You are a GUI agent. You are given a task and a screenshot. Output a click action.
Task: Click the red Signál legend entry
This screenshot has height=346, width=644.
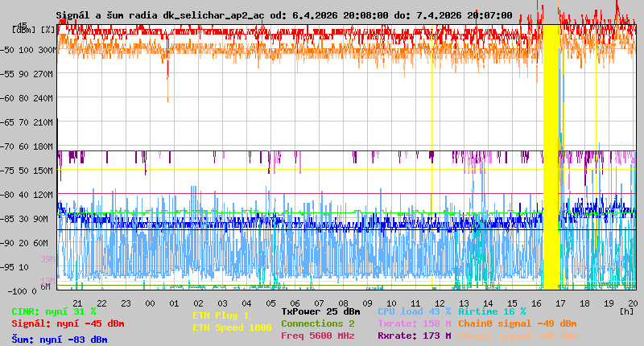click(x=68, y=324)
